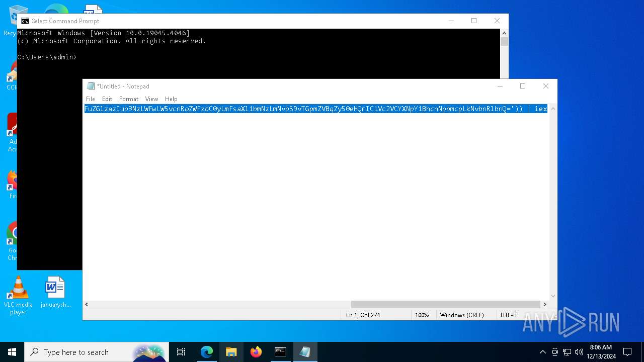Click the C:\Users\admin> prompt line
The width and height of the screenshot is (644, 362).
click(x=47, y=57)
